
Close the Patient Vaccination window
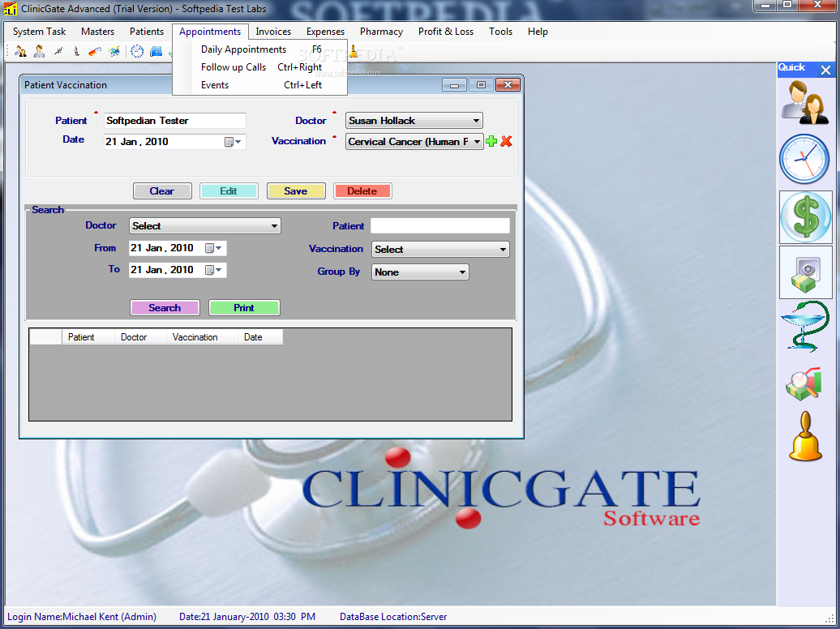click(x=508, y=84)
